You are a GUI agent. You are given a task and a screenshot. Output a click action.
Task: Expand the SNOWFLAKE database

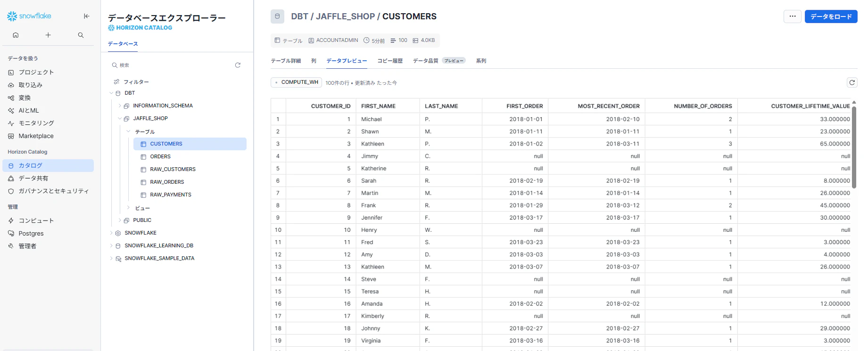tap(111, 233)
